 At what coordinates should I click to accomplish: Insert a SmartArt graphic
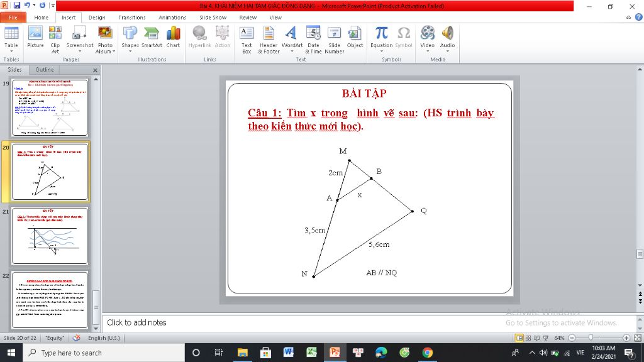pyautogui.click(x=152, y=37)
